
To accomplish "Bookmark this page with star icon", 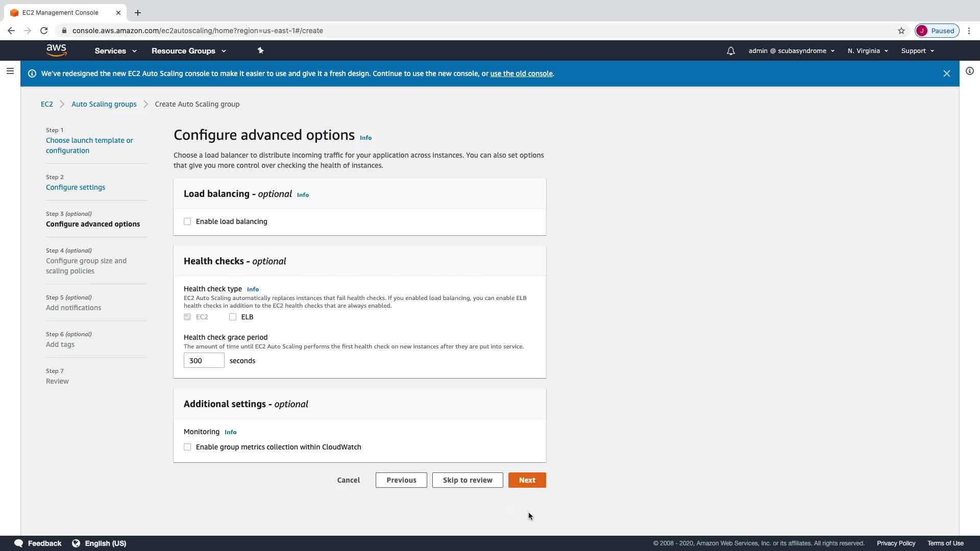I will (x=901, y=31).
